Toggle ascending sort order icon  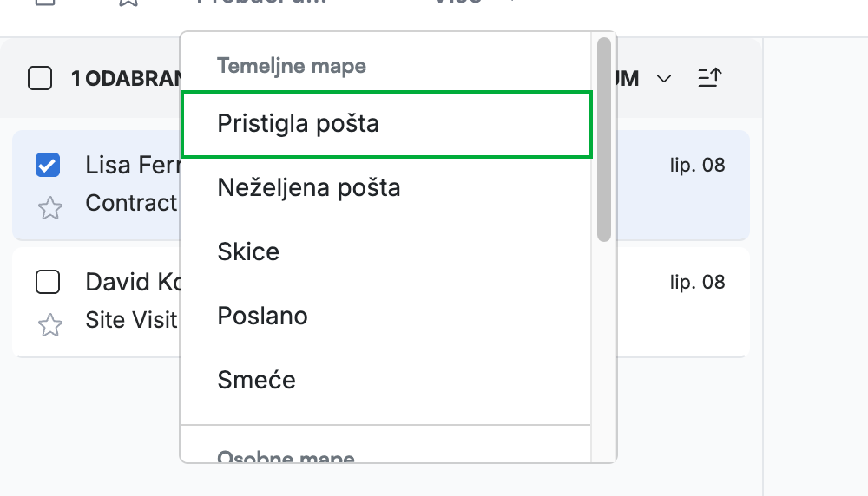[x=710, y=78]
